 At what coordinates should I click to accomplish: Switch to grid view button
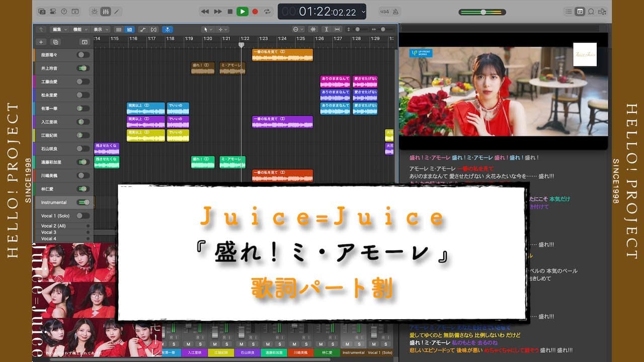coord(119,30)
